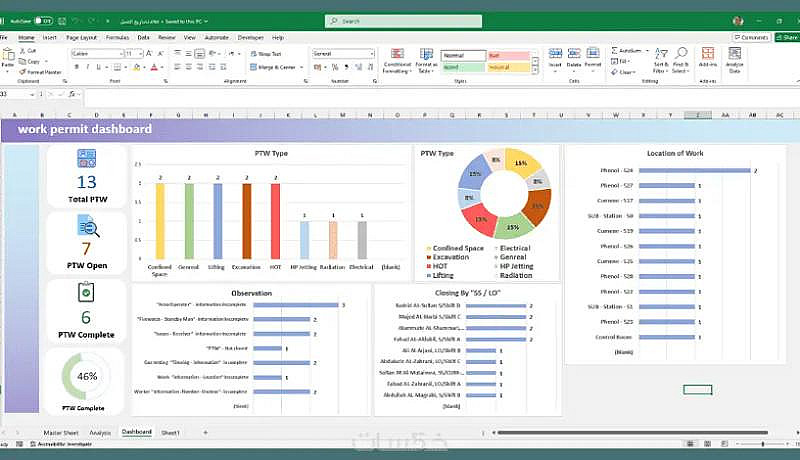Image resolution: width=800 pixels, height=460 pixels.
Task: Open the Developer ribbon tab
Action: point(251,37)
